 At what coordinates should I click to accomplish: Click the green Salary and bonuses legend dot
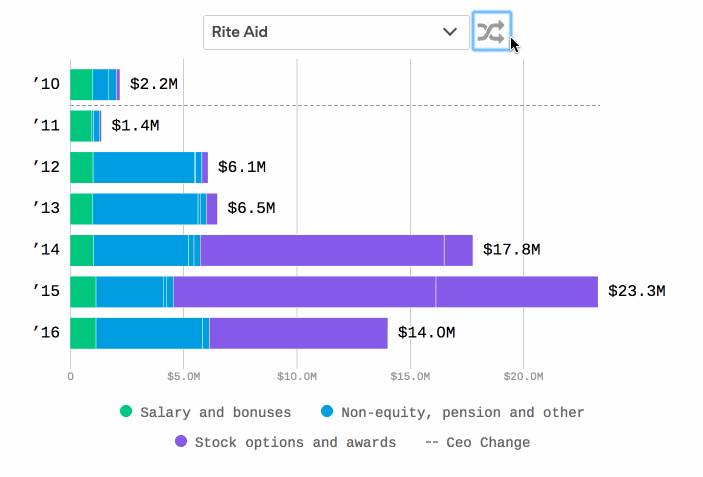click(x=126, y=412)
